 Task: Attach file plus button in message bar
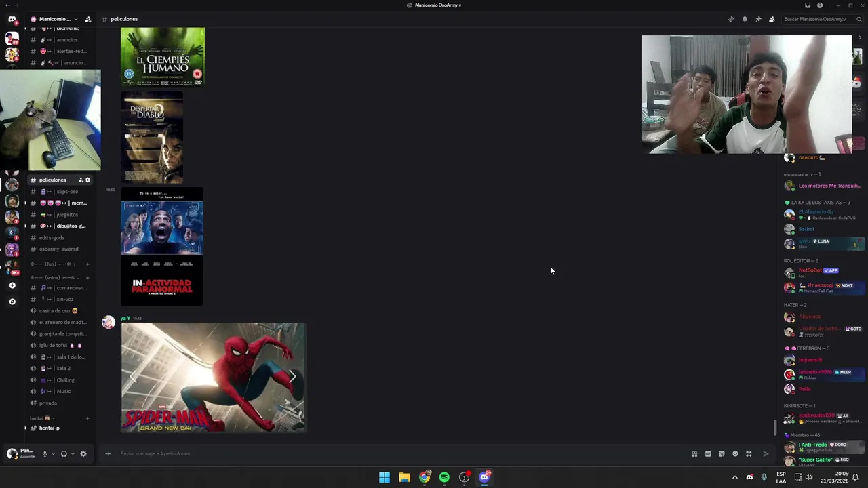click(x=108, y=453)
